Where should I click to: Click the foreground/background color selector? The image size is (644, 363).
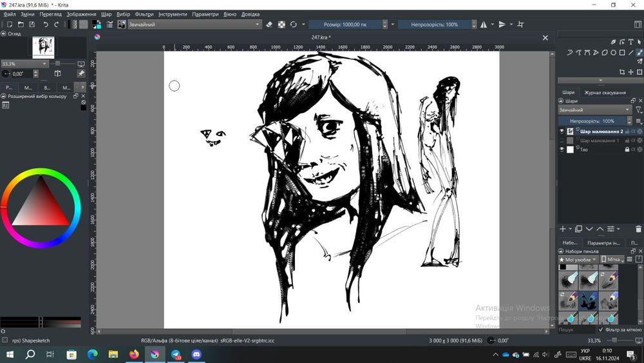(x=97, y=25)
